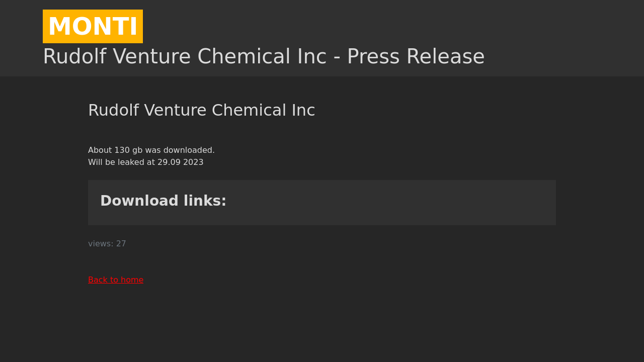The height and width of the screenshot is (362, 644).
Task: Click the MONTI logo in the header
Action: coord(93,26)
